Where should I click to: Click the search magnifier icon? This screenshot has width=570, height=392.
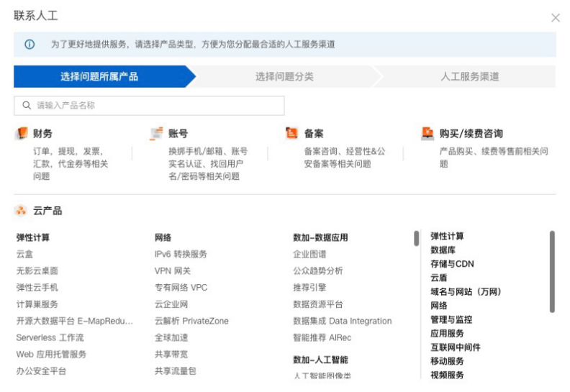27,105
